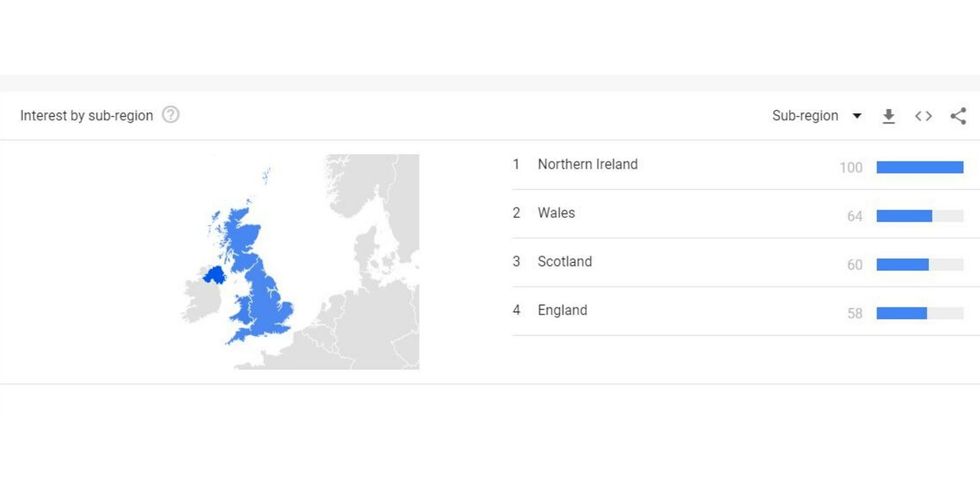Click the help question mark icon
Screen dimensions: 980x490
[171, 115]
